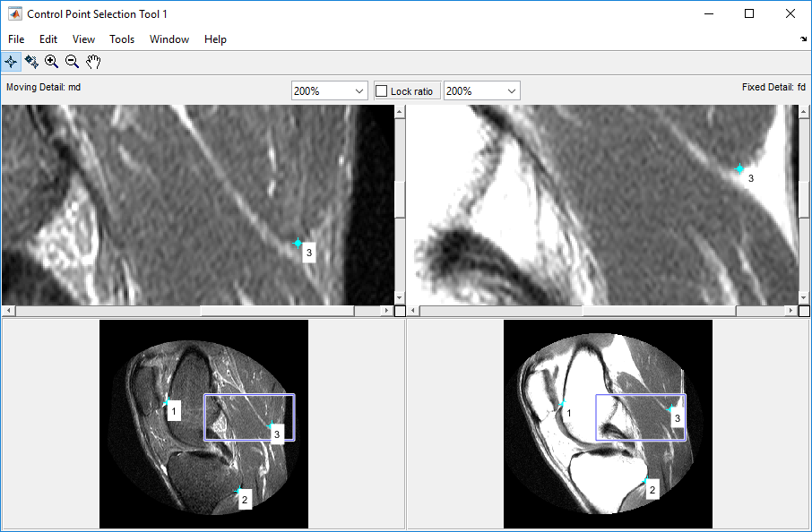Viewport: 812px width, 532px height.
Task: Activate the predict matching points tool
Action: (31, 62)
